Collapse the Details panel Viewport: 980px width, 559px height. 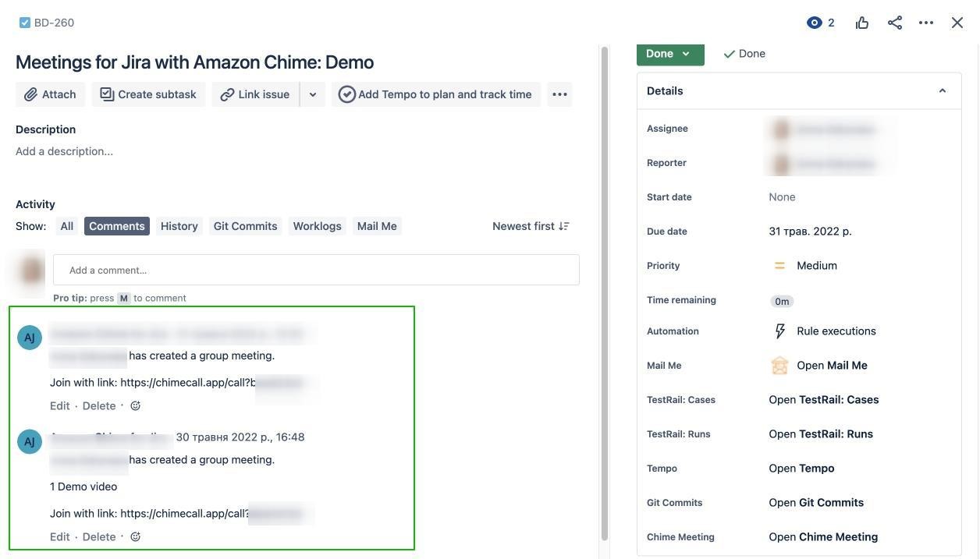943,91
